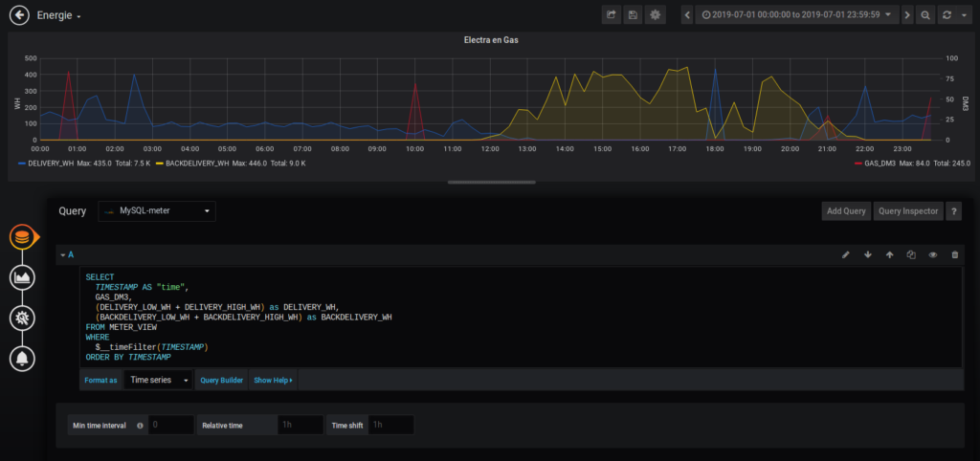Screen dimensions: 980x461
Task: Open the General settings gear sidebar icon
Action: (22, 318)
